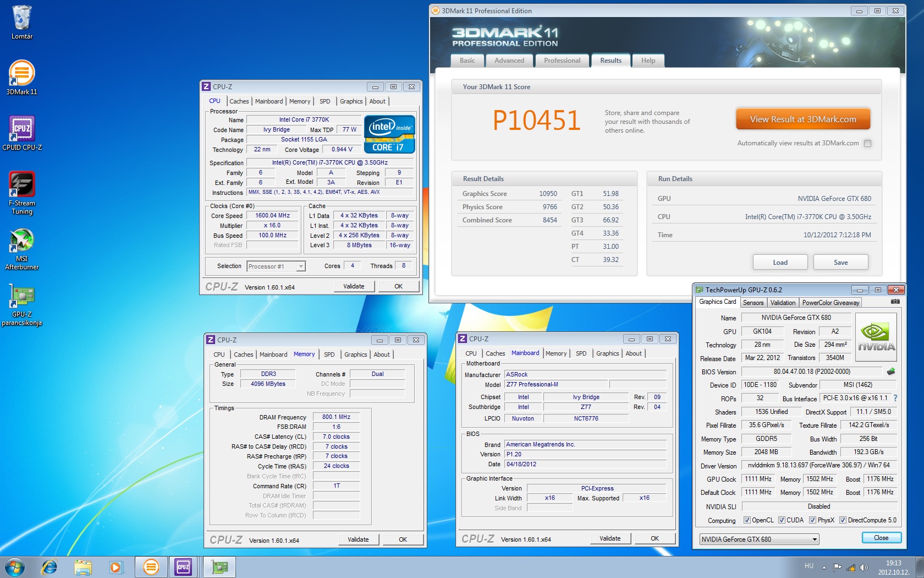This screenshot has height=578, width=924.
Task: Open the volume speaker tray icon
Action: click(864, 567)
